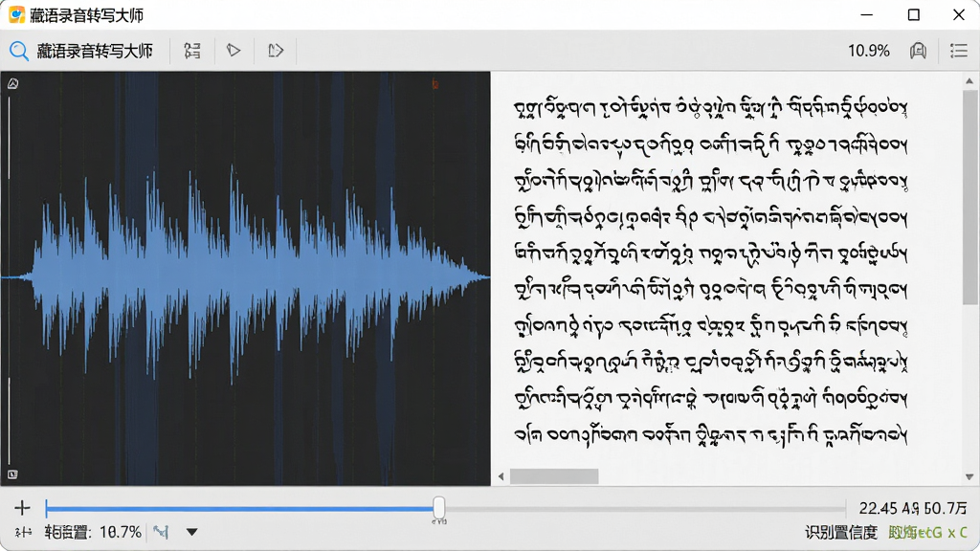Open the segment settings icon in toolbar
The width and height of the screenshot is (980, 551).
192,51
